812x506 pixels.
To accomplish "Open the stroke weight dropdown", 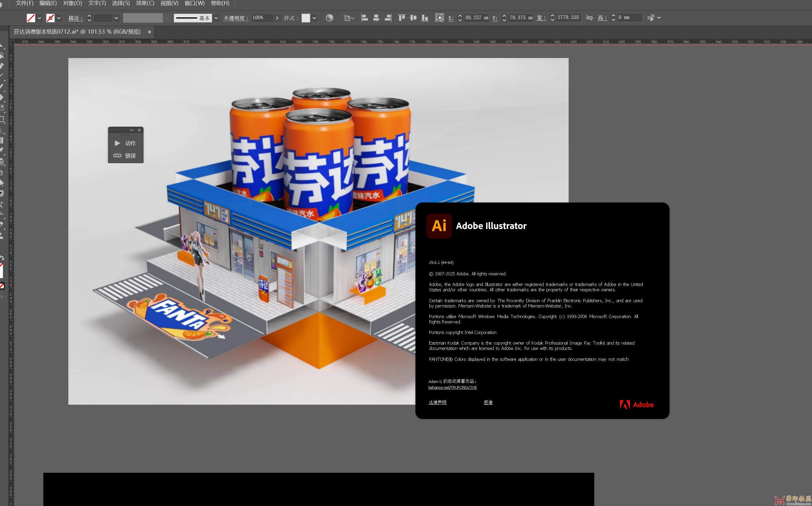I will tap(116, 18).
